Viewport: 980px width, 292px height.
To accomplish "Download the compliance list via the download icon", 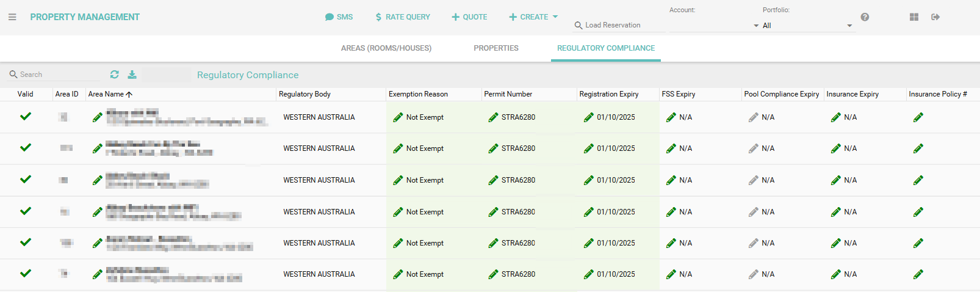I will 132,75.
